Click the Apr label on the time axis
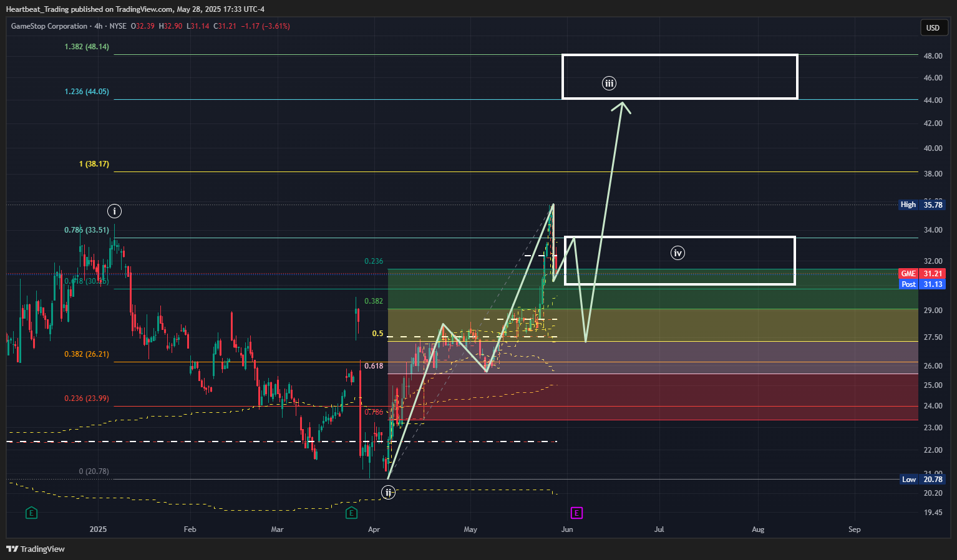Image resolution: width=957 pixels, height=560 pixels. tap(374, 529)
